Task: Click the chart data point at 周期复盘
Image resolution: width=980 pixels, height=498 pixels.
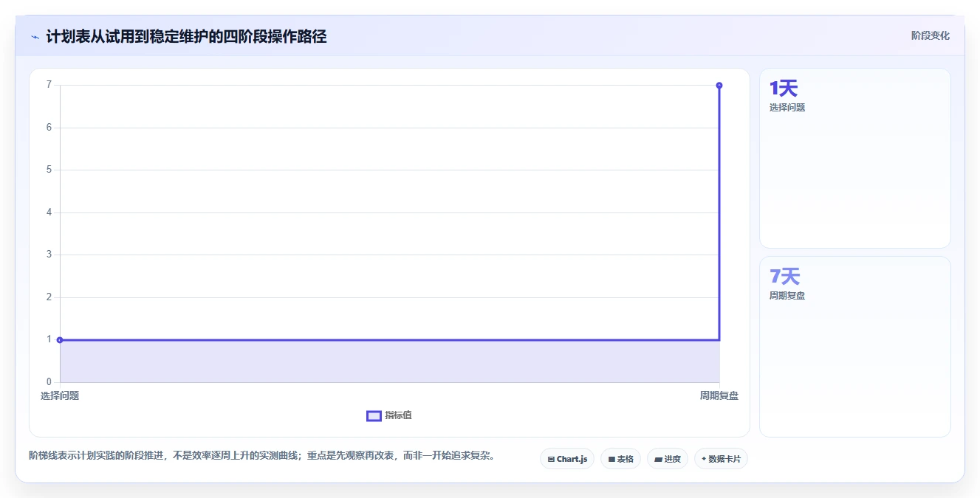Action: pos(719,86)
